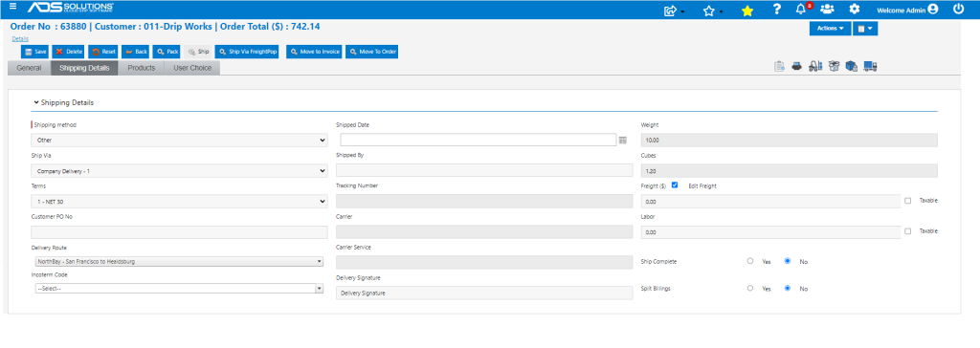
Task: Click the Pack button
Action: (x=167, y=52)
